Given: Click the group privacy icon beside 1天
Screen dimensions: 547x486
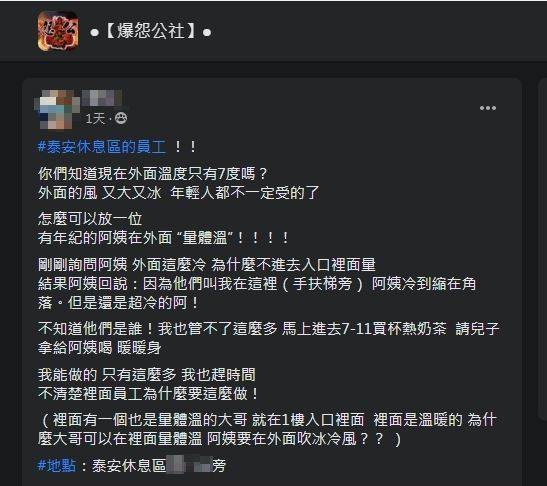Looking at the screenshot, I should click(121, 119).
